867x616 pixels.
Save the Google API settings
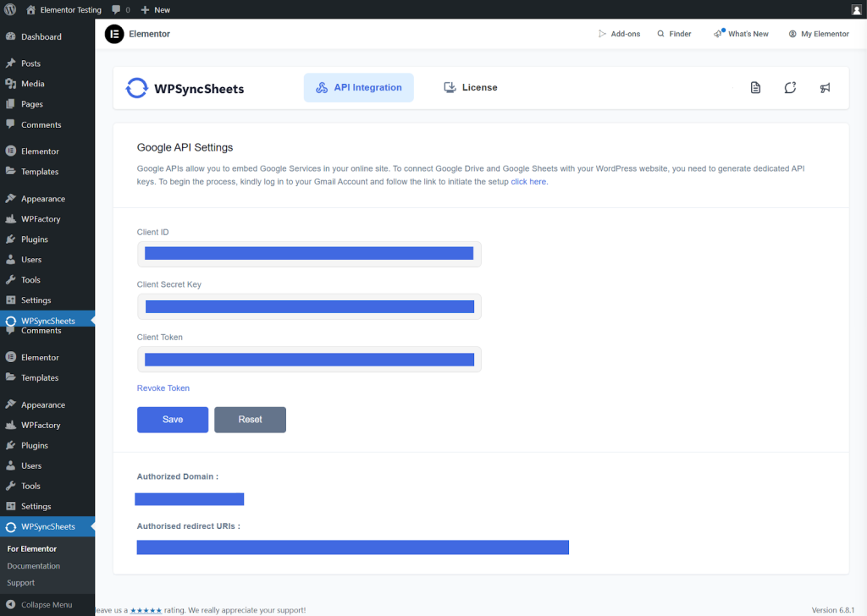(x=173, y=420)
